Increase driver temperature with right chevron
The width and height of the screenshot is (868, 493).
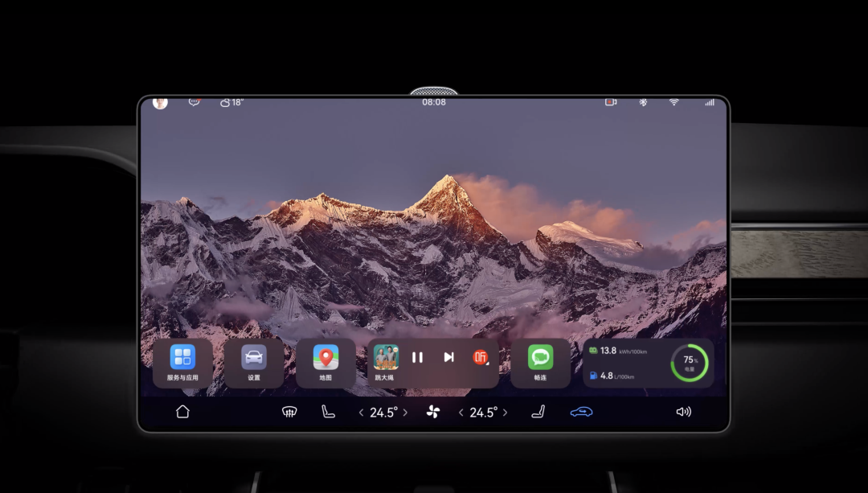(x=405, y=413)
